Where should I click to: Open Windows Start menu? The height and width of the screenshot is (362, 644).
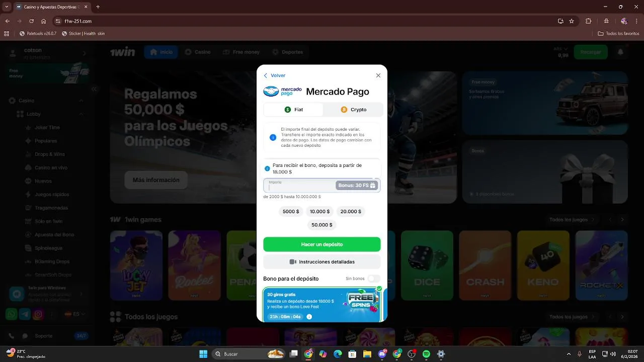click(203, 354)
